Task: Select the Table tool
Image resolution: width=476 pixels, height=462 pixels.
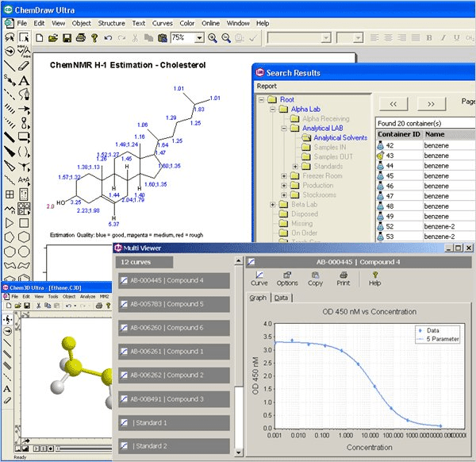Action: click(x=10, y=194)
